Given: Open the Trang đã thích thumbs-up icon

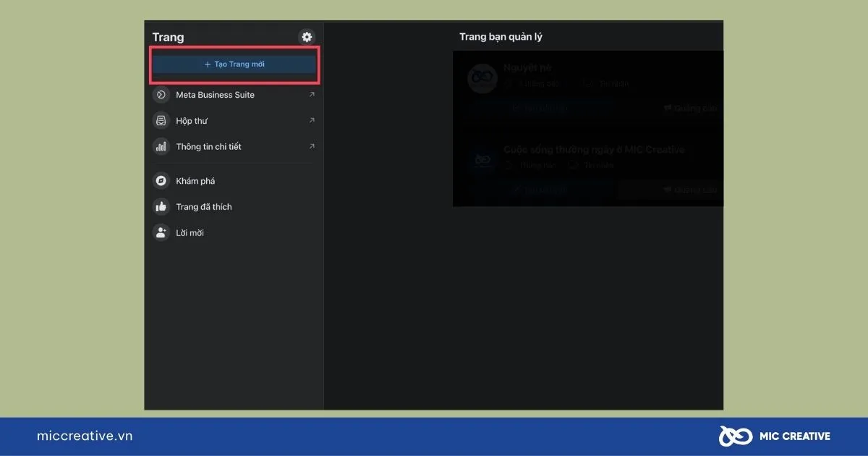Looking at the screenshot, I should tap(161, 207).
